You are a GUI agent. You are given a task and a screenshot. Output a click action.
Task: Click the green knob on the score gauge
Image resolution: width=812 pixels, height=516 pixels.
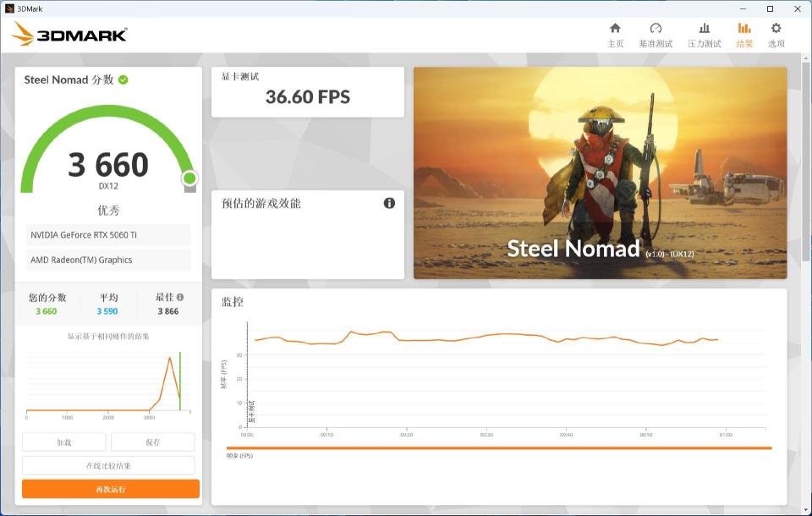189,178
